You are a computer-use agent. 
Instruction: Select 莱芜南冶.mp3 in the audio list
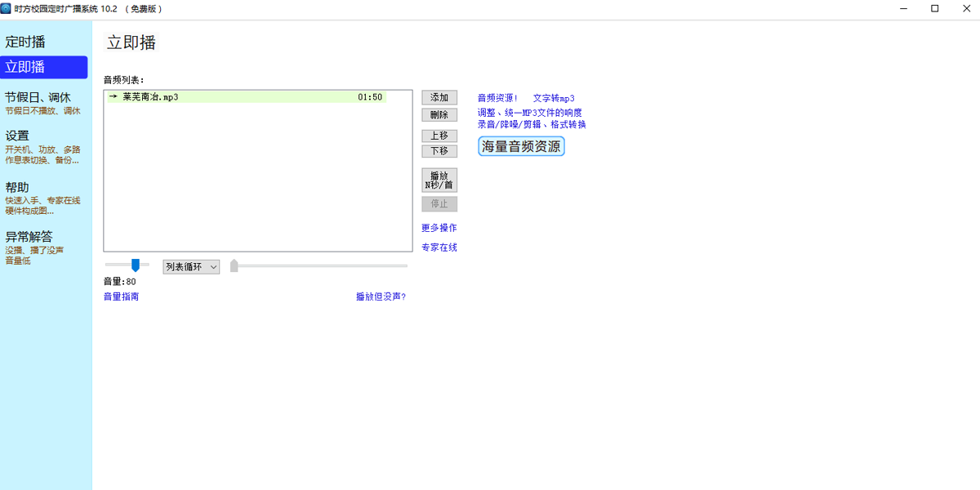coord(150,97)
